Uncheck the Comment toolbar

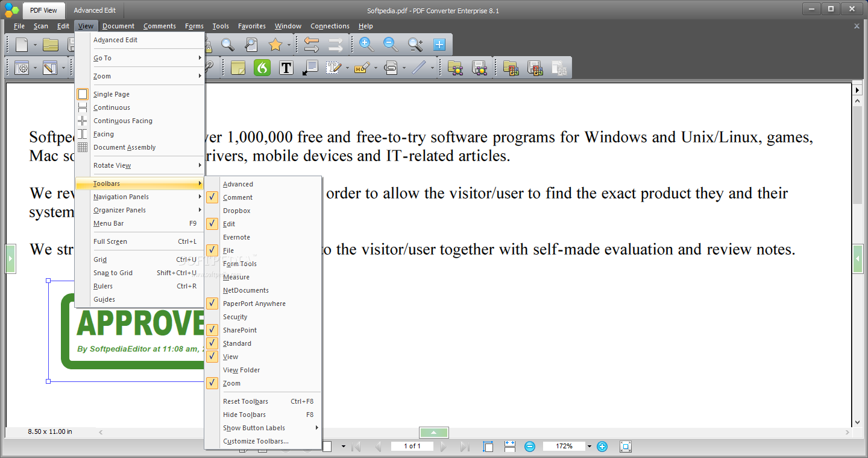(263, 197)
